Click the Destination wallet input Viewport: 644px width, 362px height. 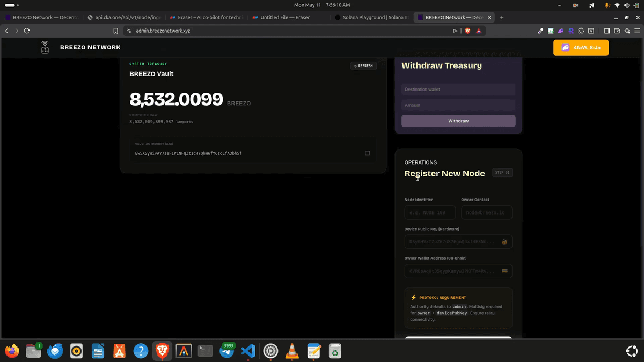point(458,90)
